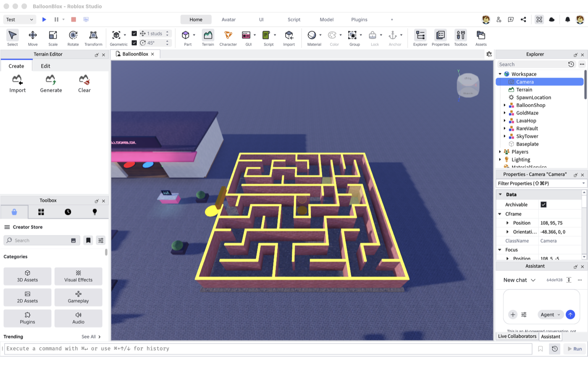Click the Toolbox bookmark icon
The image size is (588, 369).
click(x=88, y=240)
